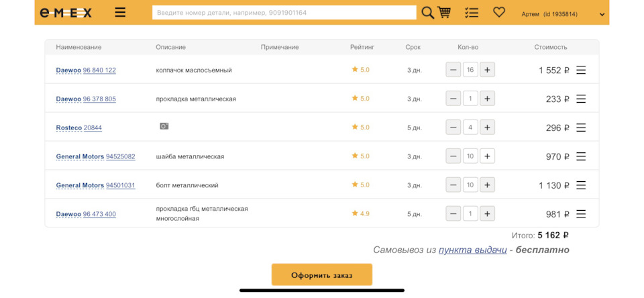This screenshot has height=298, width=644.
Task: Increase quantity of Daewoo 96 378 805
Action: (487, 99)
